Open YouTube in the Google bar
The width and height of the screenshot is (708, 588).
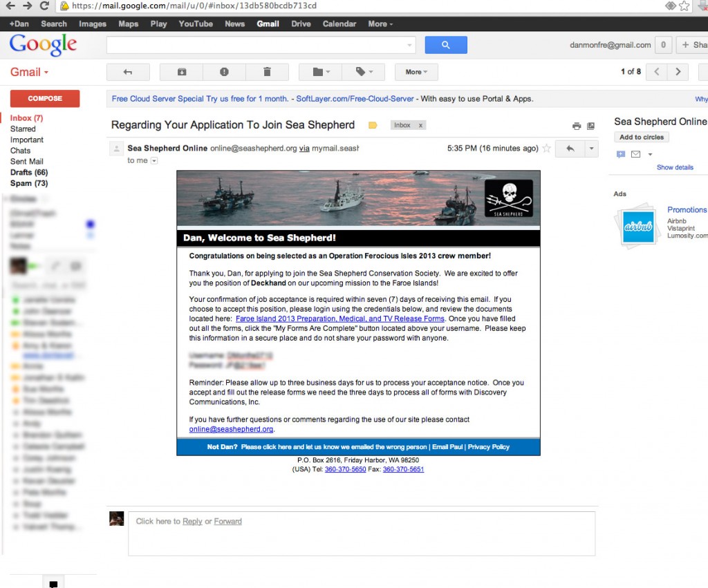pos(196,24)
